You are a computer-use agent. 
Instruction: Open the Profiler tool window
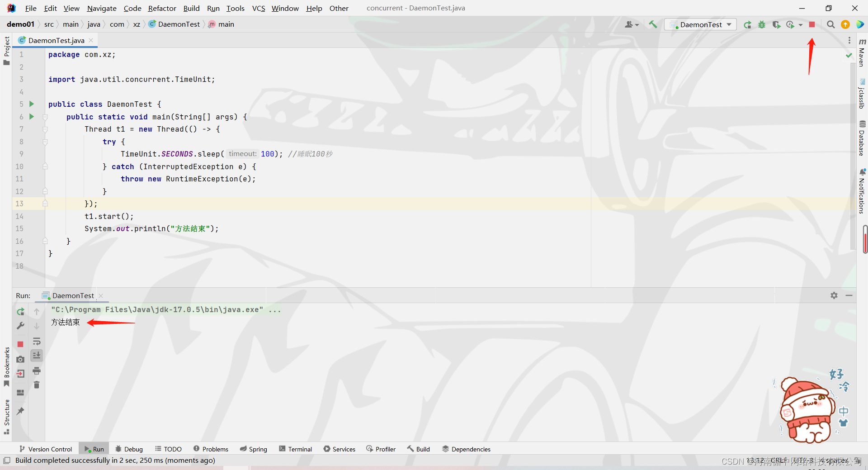coord(381,449)
